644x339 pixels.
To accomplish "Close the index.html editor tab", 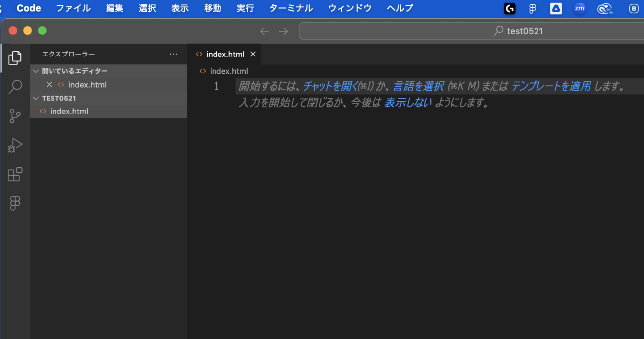I will click(x=253, y=54).
